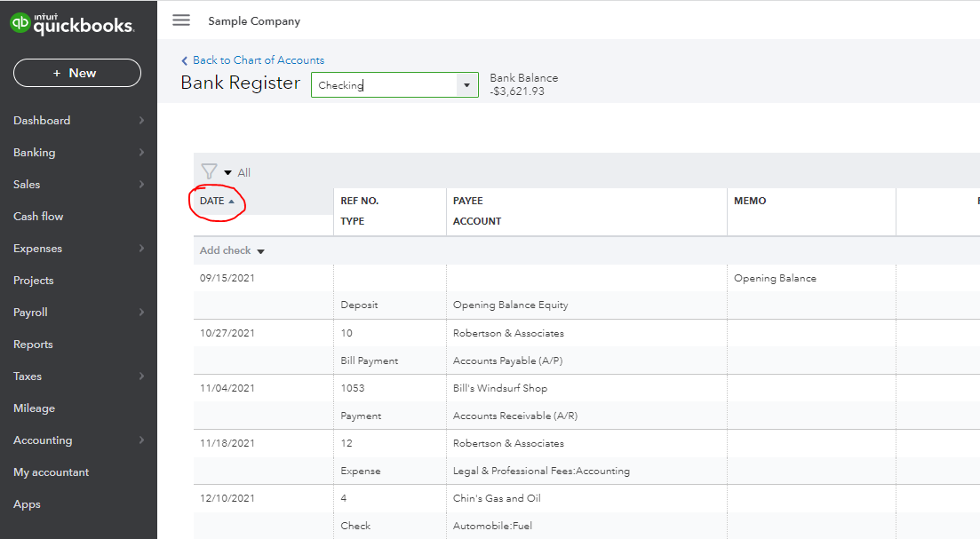
Task: Open the Cash flow menu item
Action: pyautogui.click(x=38, y=217)
